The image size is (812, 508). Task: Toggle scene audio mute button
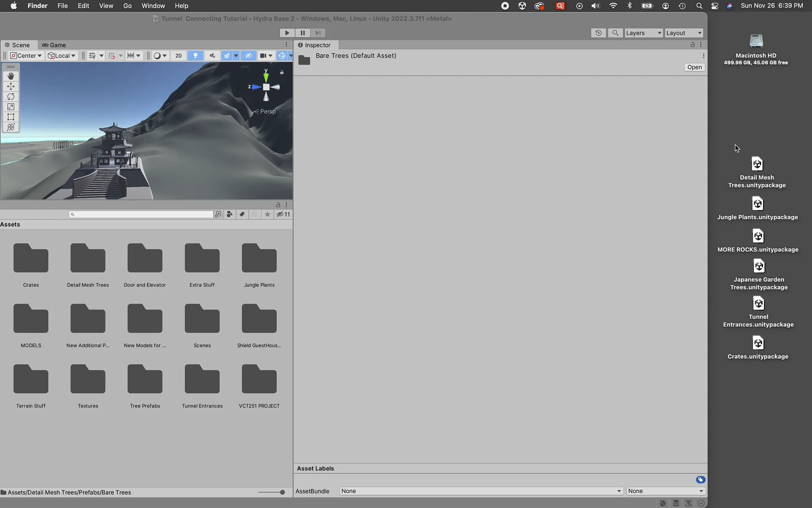(212, 56)
